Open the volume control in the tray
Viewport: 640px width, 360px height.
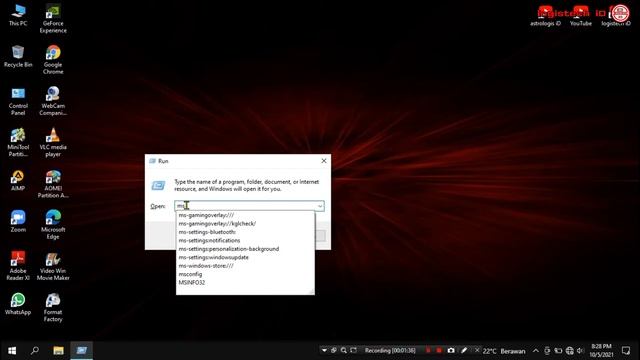tap(580, 351)
